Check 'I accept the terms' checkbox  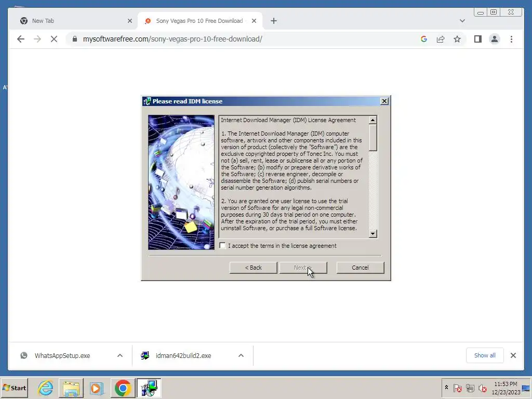[x=222, y=246]
